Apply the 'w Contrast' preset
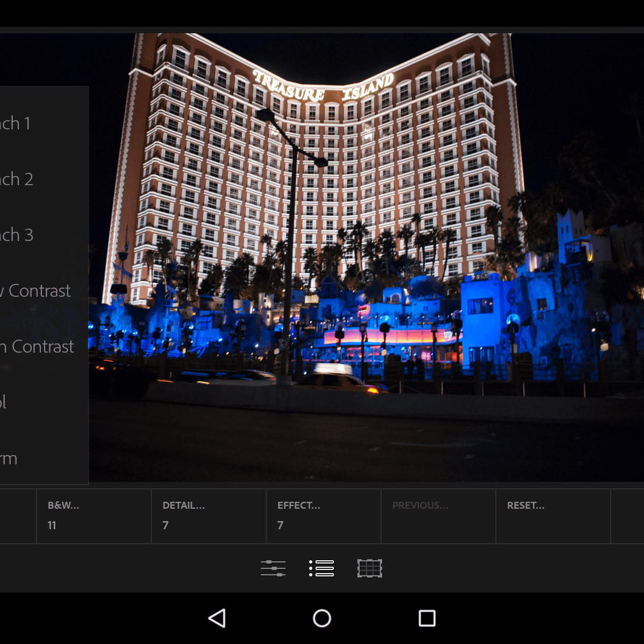 click(x=44, y=290)
